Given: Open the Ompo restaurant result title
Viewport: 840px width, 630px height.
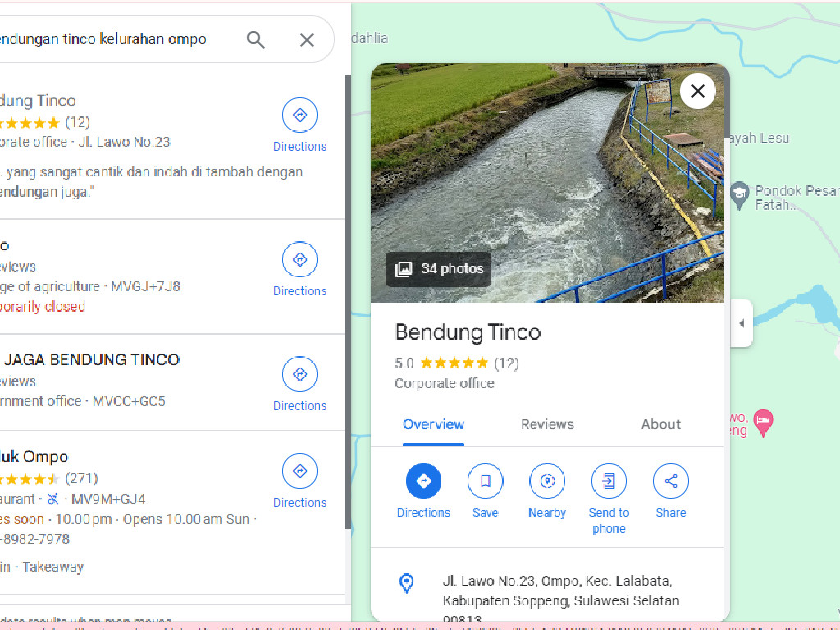Looking at the screenshot, I should click(x=34, y=457).
